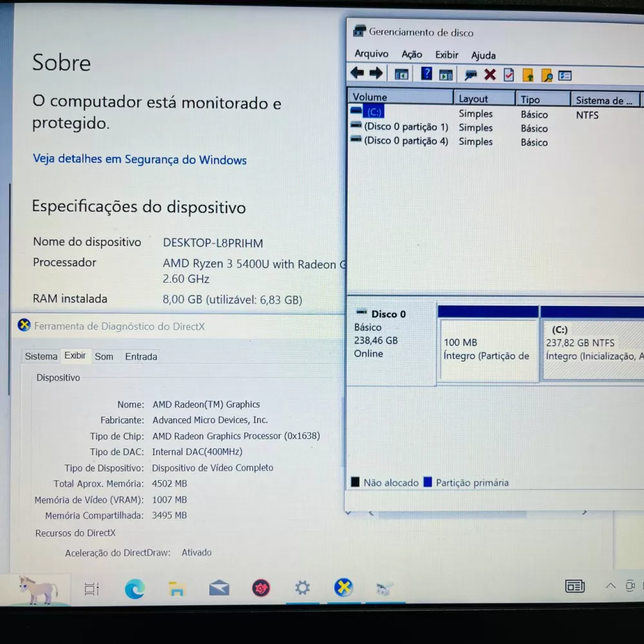Click scrollbar right arrow in Disk Management
The width and height of the screenshot is (644, 644).
pos(585,513)
